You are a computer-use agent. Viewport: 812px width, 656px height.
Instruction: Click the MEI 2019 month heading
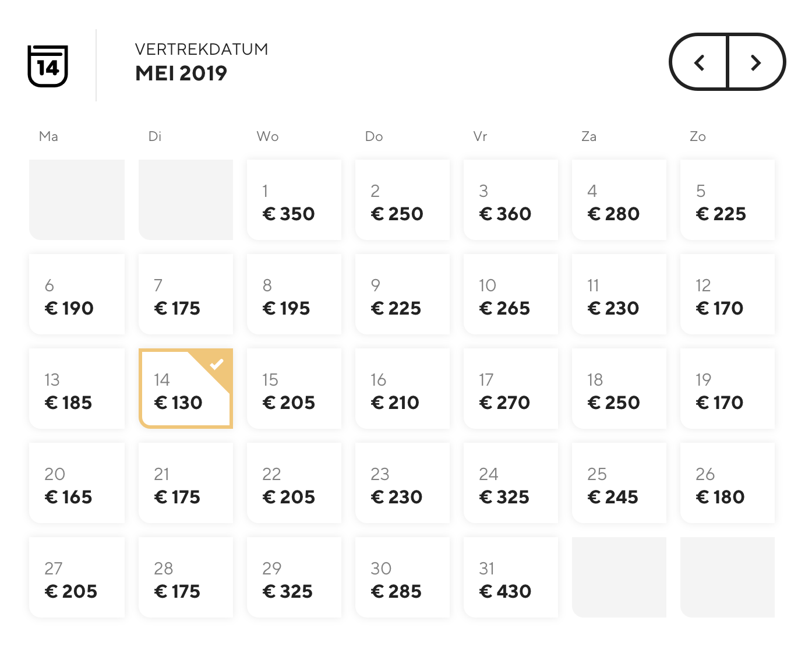pyautogui.click(x=181, y=73)
